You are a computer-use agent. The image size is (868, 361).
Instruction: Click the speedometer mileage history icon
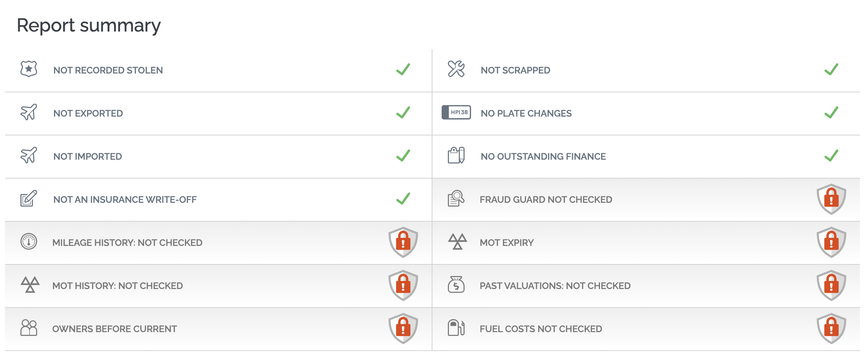(x=28, y=241)
